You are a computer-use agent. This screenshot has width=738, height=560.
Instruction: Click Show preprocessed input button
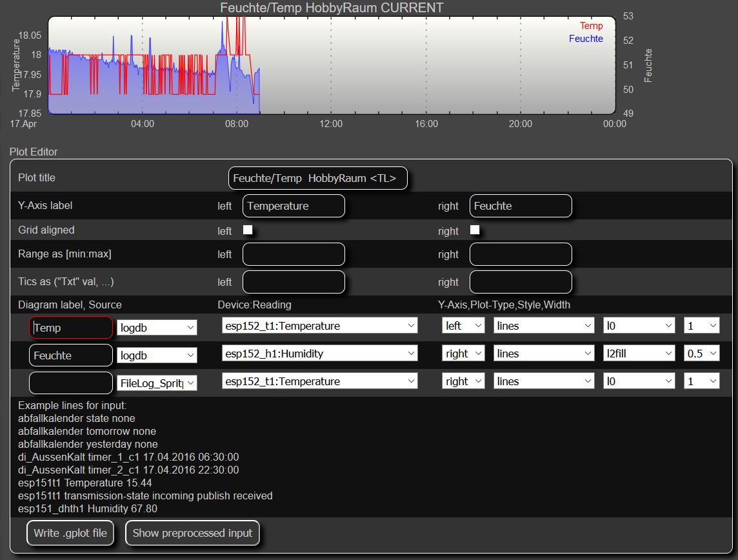pyautogui.click(x=192, y=534)
